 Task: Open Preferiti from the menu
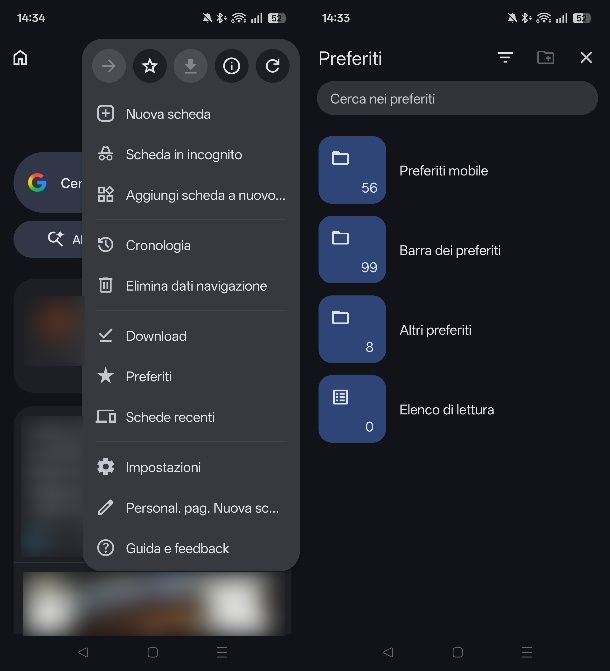[191, 377]
